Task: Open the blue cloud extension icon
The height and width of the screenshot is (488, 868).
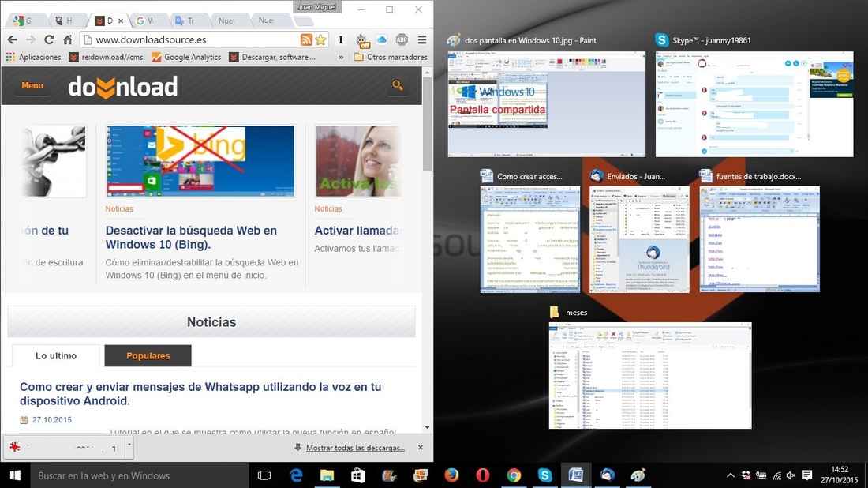Action: coord(381,39)
